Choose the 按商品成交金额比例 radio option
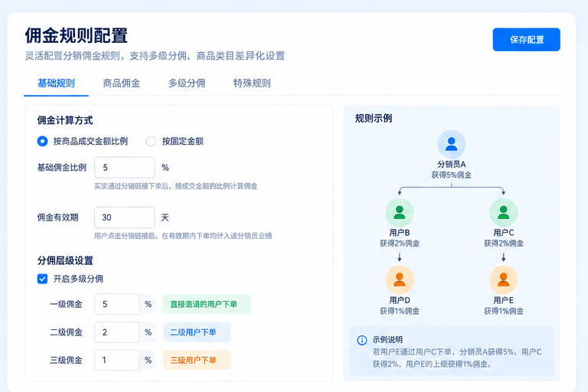The width and height of the screenshot is (588, 392). (42, 142)
